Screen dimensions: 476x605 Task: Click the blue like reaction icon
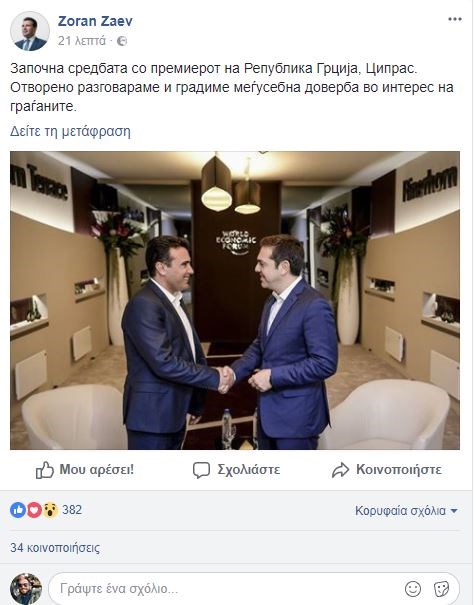point(18,510)
